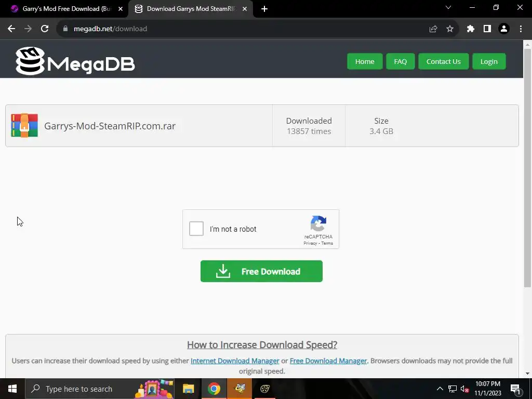532x399 pixels.
Task: Open reCAPTCHA Terms link
Action: pyautogui.click(x=327, y=243)
